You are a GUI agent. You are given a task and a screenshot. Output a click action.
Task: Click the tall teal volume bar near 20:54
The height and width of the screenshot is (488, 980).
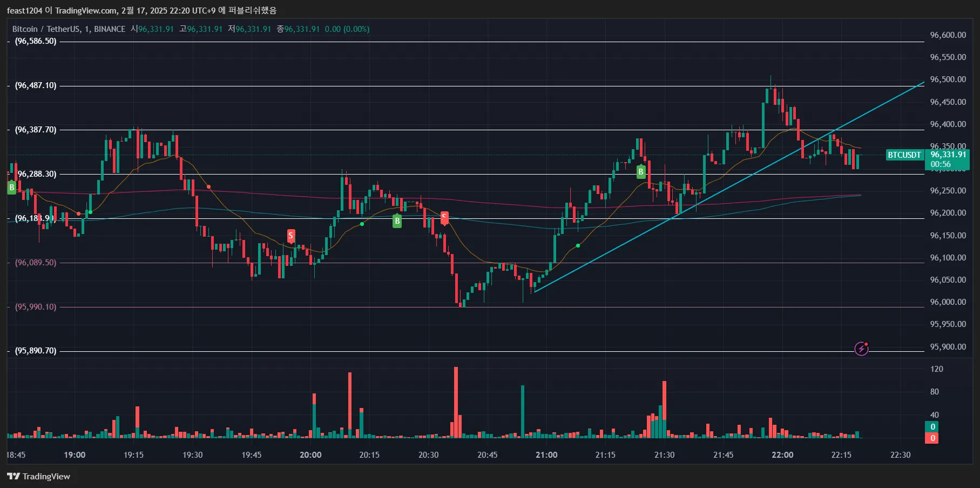(x=523, y=411)
